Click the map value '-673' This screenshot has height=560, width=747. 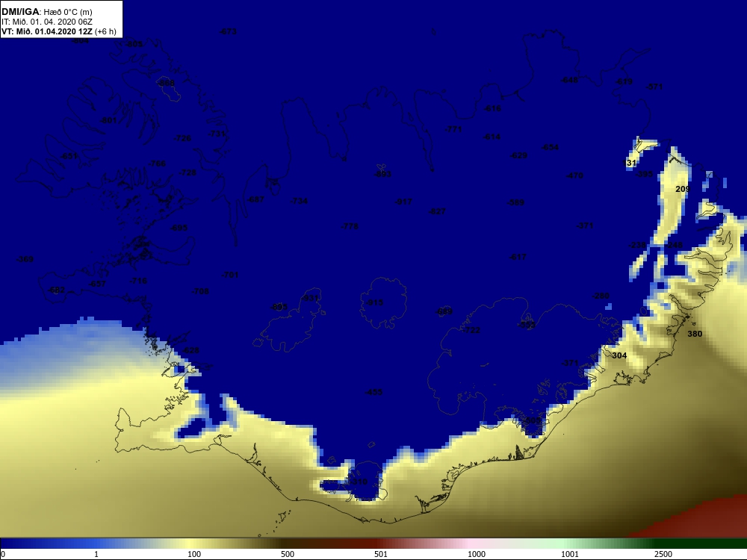(228, 31)
